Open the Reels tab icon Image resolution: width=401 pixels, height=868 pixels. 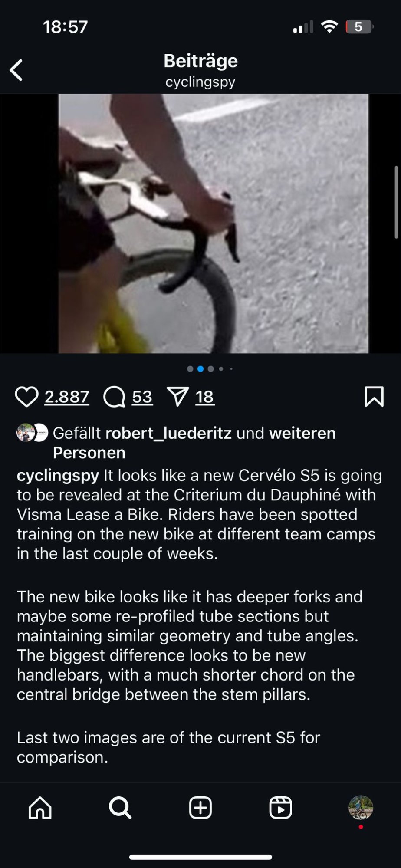click(x=280, y=808)
